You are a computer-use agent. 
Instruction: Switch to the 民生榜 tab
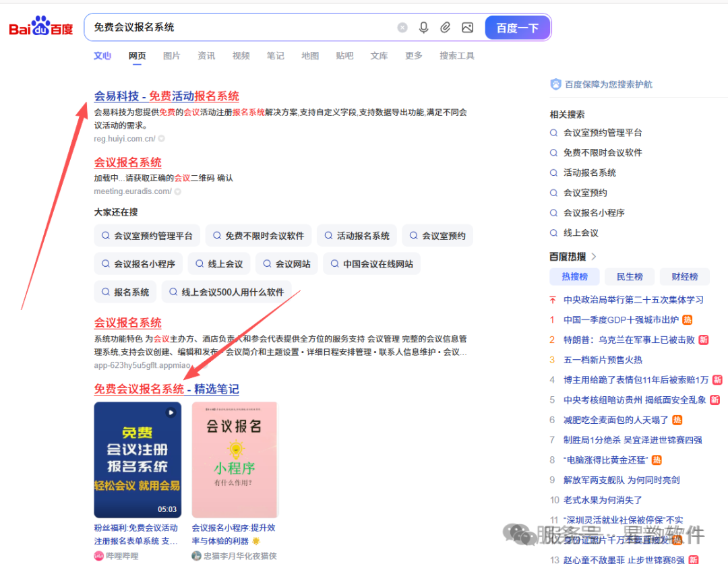click(x=630, y=277)
